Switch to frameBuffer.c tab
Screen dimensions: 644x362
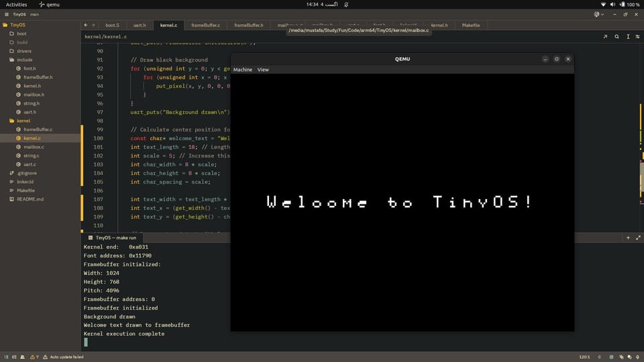pos(205,25)
